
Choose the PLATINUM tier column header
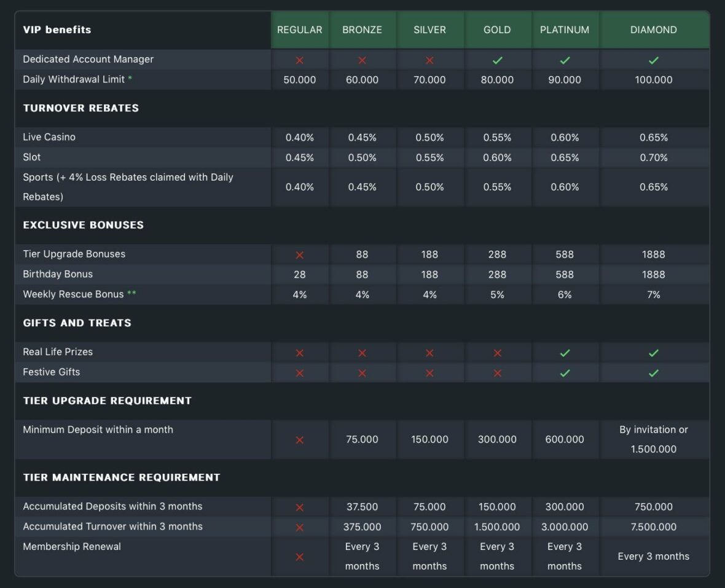click(565, 29)
